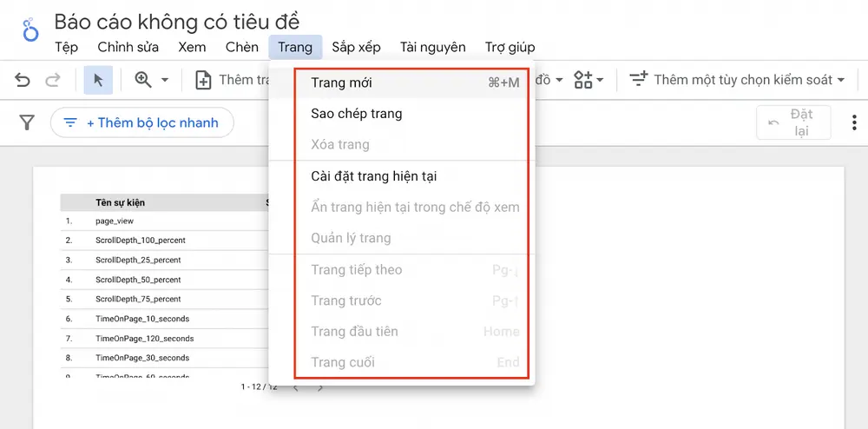The image size is (868, 429).
Task: Select the TimeOnPage_30_seconds row
Action: [165, 358]
